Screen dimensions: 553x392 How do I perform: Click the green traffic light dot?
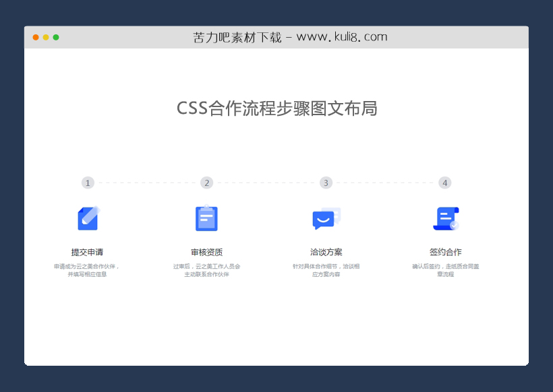pyautogui.click(x=57, y=38)
